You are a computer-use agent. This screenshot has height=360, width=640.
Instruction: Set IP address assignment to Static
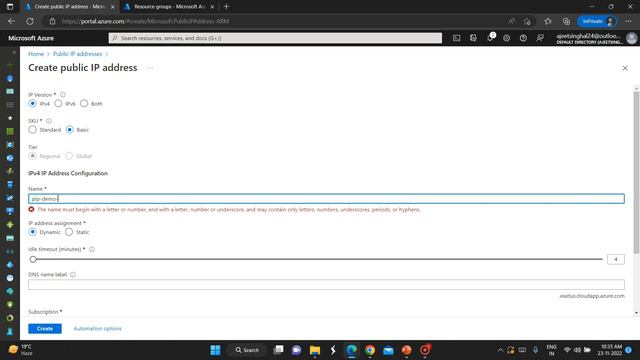pos(69,232)
